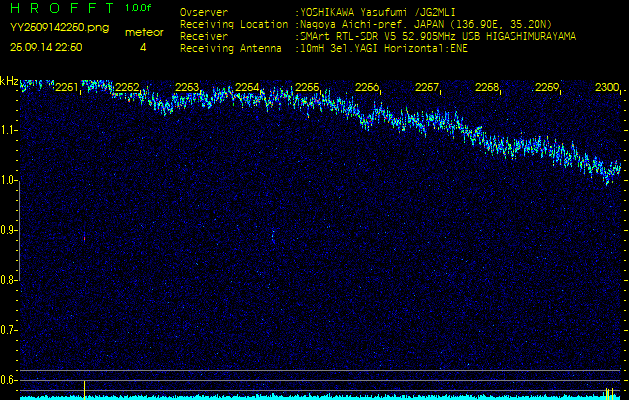The width and height of the screenshot is (629, 400).
Task: Click the 2259 time marker
Action: [547, 88]
